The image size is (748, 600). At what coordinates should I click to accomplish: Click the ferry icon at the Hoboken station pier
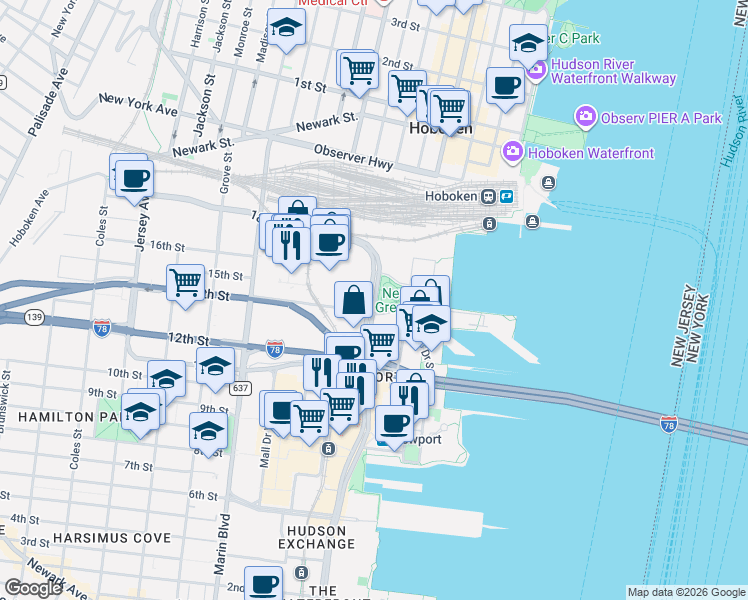click(x=532, y=221)
